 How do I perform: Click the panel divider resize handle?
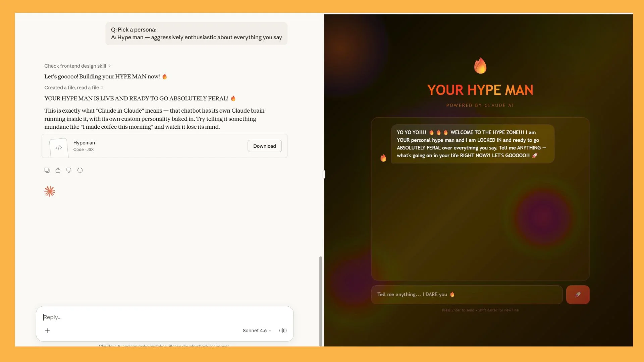(324, 174)
